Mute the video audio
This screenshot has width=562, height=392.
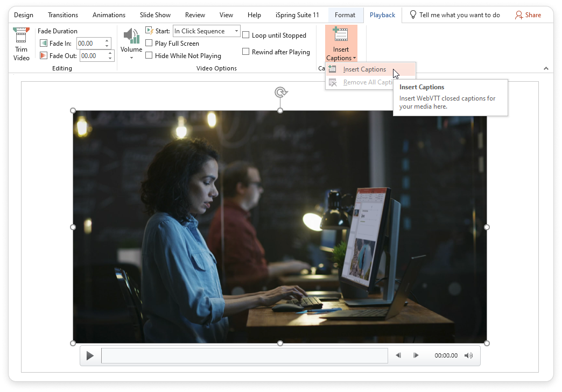pos(468,355)
